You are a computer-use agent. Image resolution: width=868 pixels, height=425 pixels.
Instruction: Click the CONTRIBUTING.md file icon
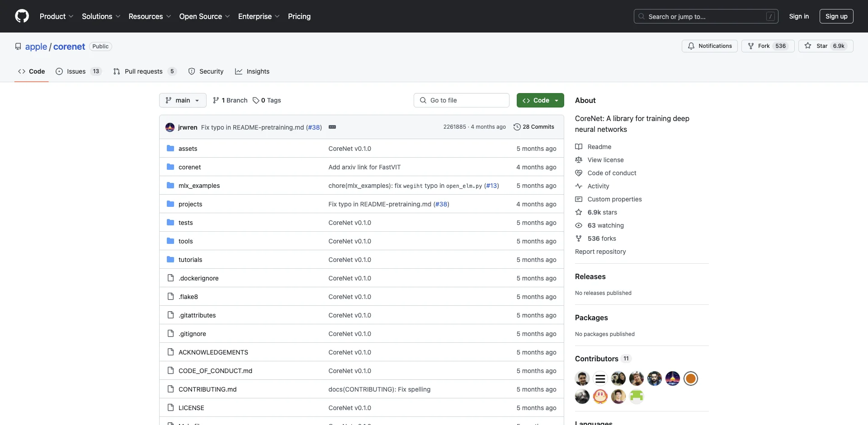(x=170, y=389)
